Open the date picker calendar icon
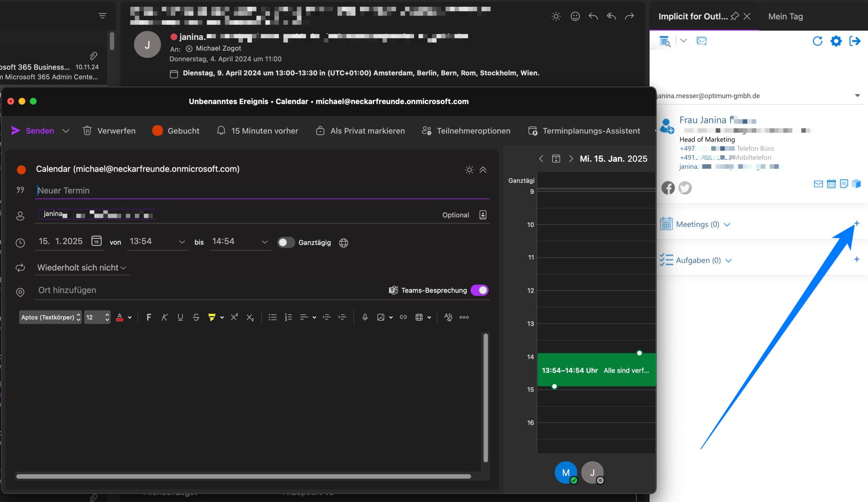Viewport: 868px width, 502px height. 96,241
